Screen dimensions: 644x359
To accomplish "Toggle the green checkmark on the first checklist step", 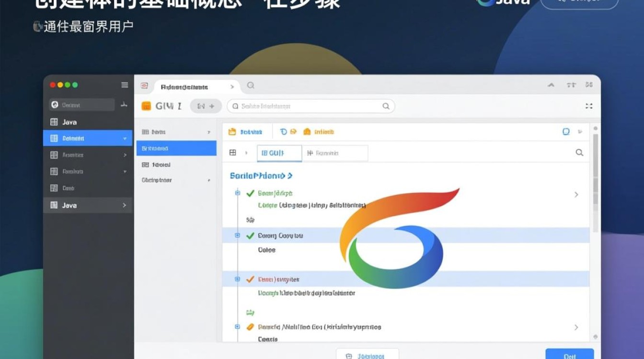I will coord(249,193).
